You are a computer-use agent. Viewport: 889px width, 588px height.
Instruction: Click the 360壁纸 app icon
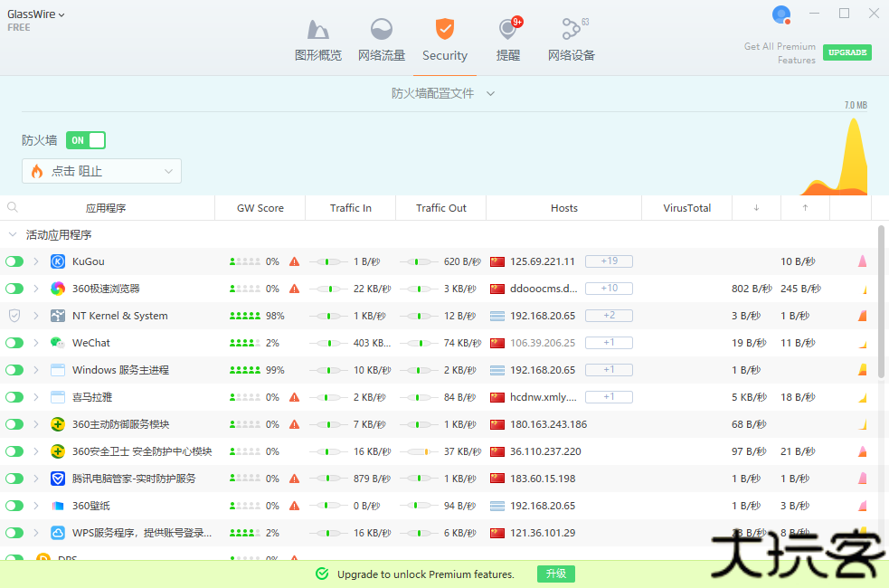(x=58, y=506)
